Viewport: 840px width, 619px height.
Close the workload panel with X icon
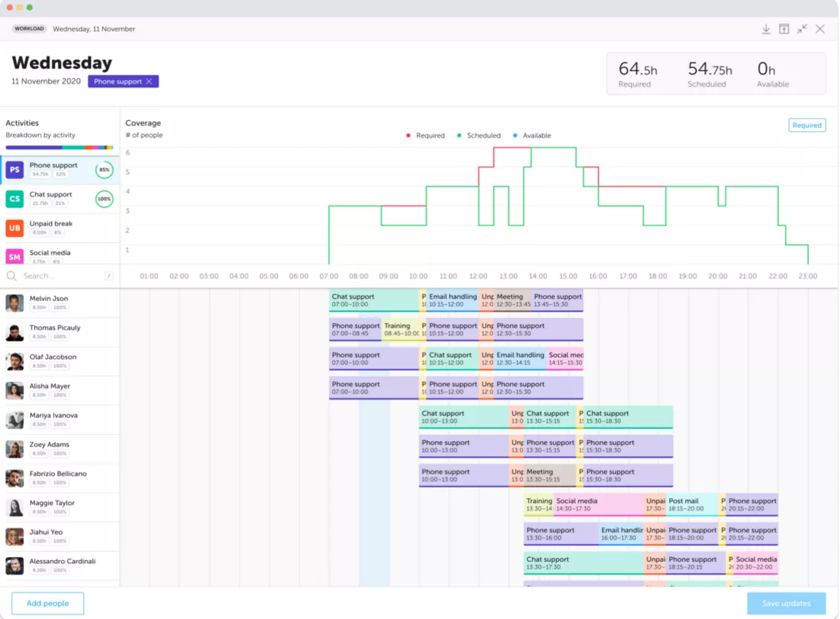820,29
